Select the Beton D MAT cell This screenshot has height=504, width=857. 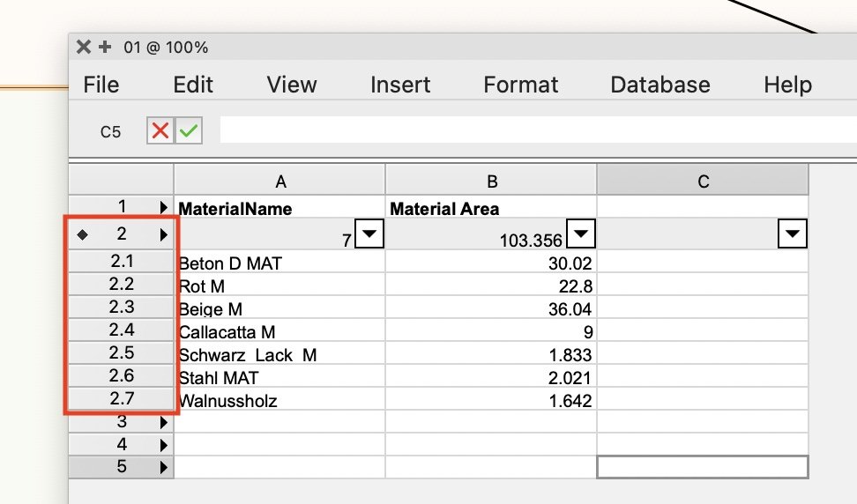[x=280, y=263]
